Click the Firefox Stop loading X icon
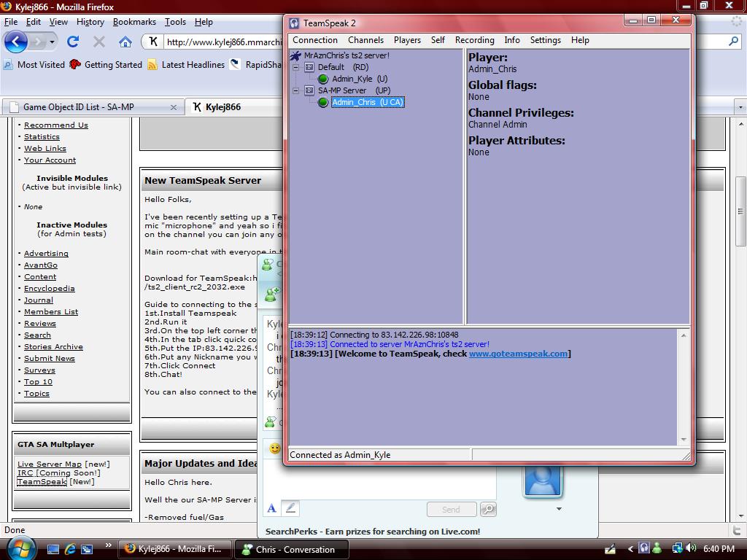 click(x=99, y=42)
